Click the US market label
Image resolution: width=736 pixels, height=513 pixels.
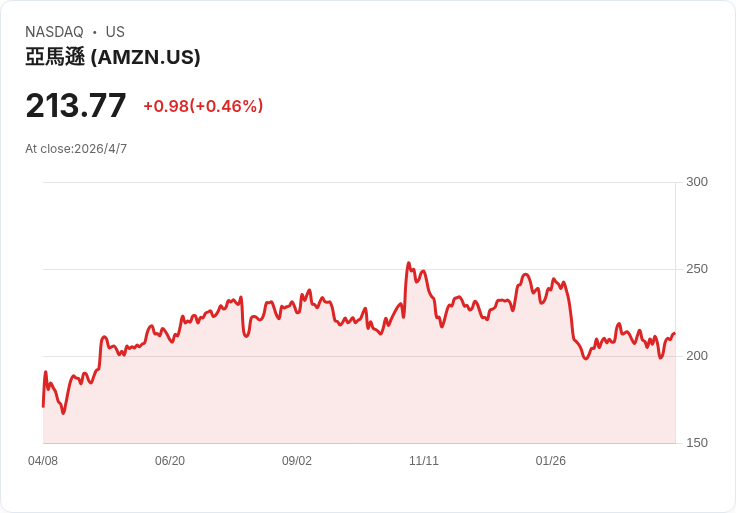pyautogui.click(x=115, y=32)
